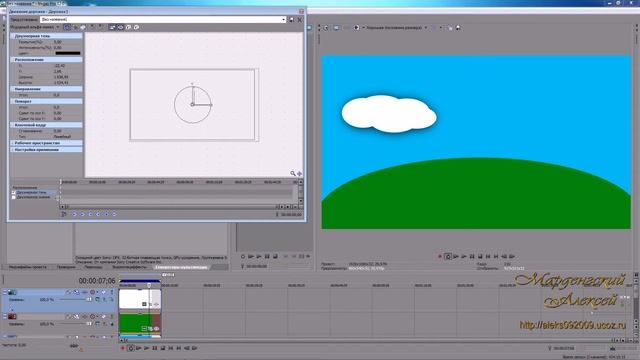Expand the Настройки прилипания section
The width and height of the screenshot is (640, 360).
[12, 149]
